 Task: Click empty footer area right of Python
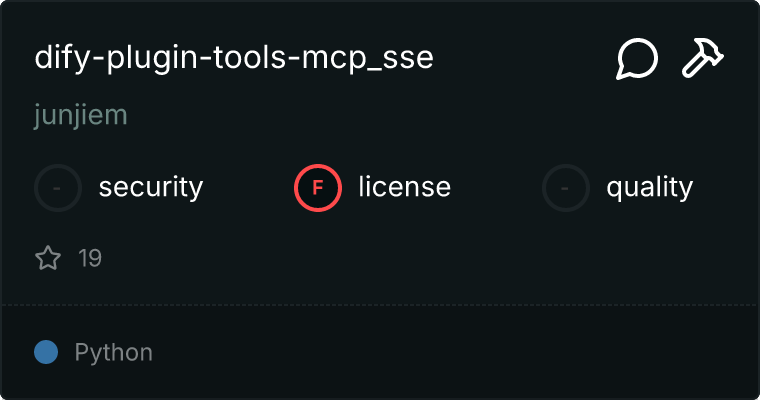(x=450, y=352)
